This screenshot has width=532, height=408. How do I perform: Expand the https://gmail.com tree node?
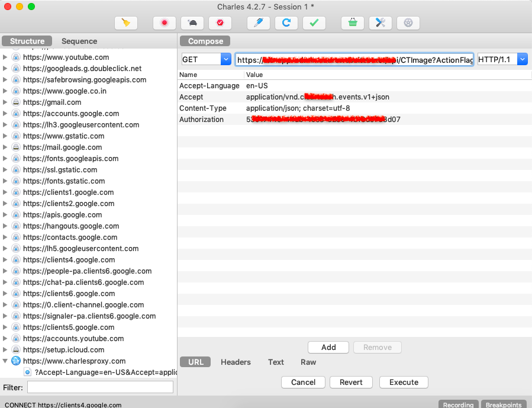point(5,102)
